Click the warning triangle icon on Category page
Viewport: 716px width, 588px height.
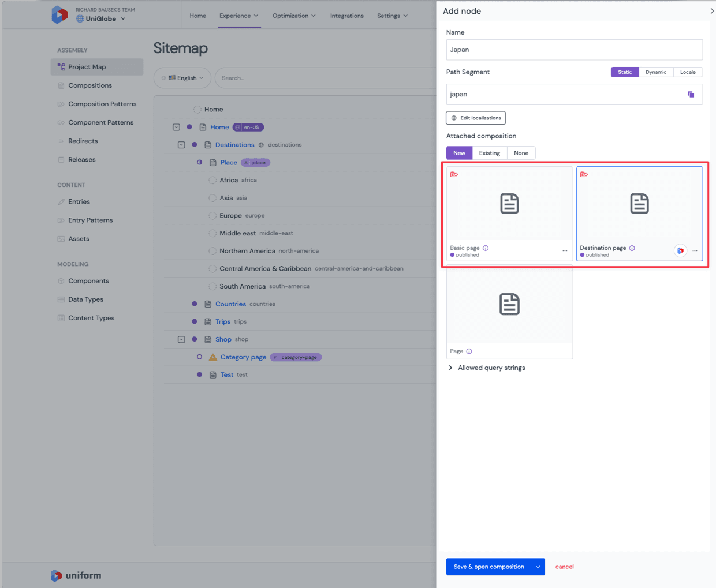point(213,357)
